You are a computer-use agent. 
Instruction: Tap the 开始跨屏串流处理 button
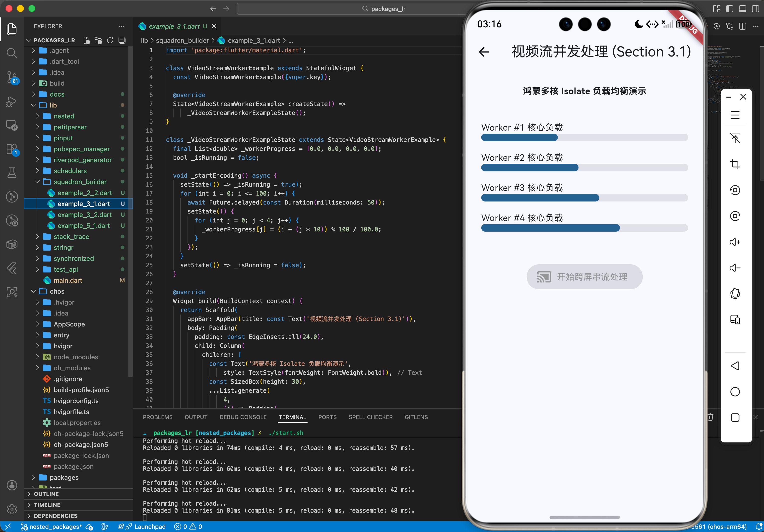point(584,277)
